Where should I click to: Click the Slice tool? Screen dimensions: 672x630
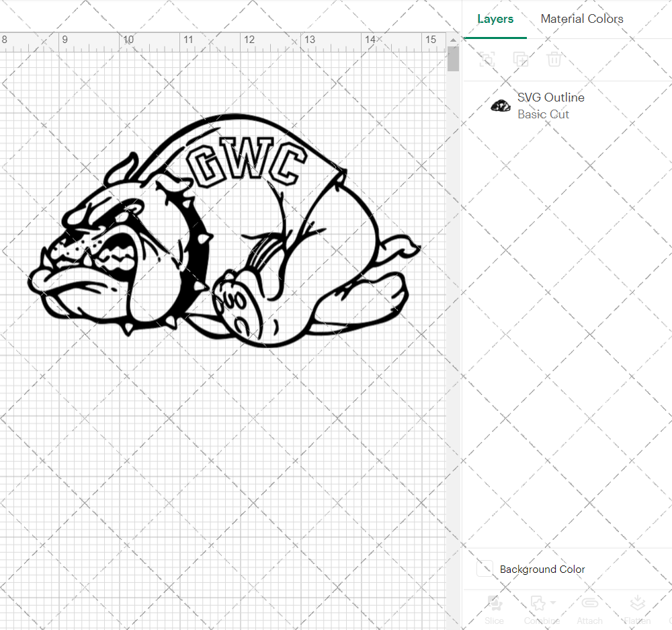[x=494, y=610]
